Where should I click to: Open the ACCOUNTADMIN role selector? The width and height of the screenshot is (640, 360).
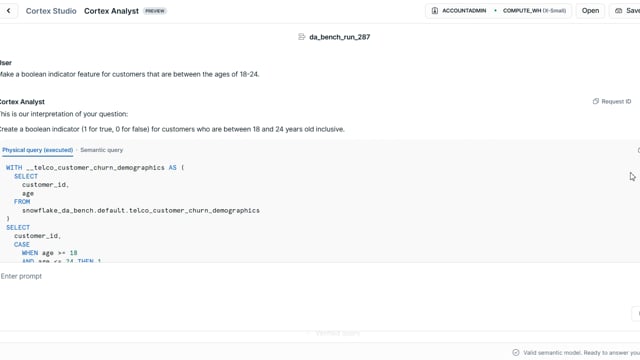459,11
